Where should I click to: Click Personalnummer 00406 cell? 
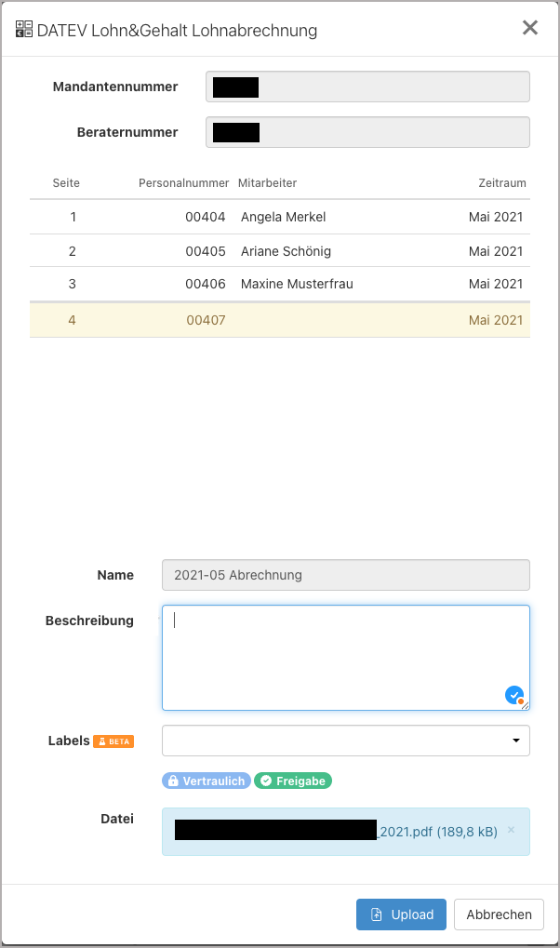pyautogui.click(x=206, y=284)
